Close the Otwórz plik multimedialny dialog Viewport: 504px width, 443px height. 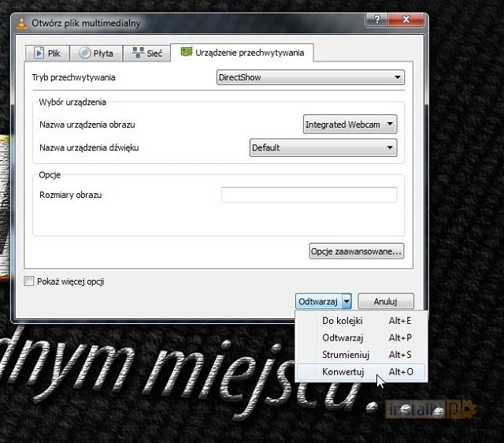(x=408, y=19)
